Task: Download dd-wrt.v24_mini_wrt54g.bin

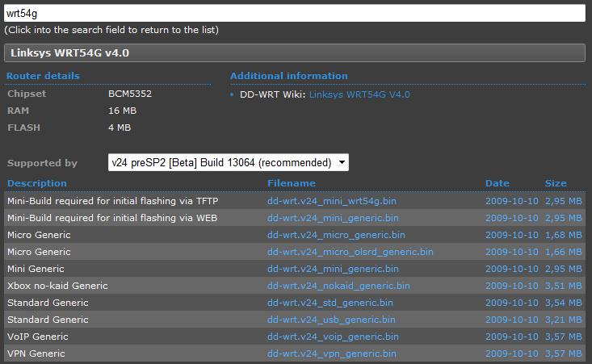Action: pyautogui.click(x=332, y=201)
